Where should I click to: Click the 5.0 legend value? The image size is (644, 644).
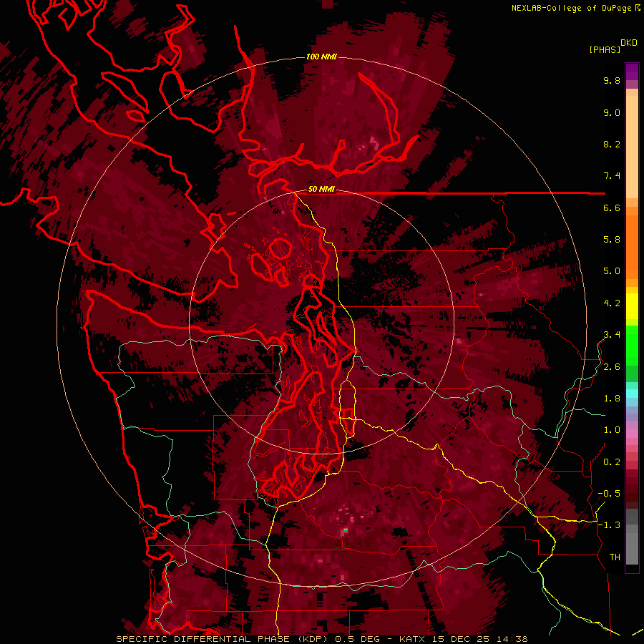(612, 271)
